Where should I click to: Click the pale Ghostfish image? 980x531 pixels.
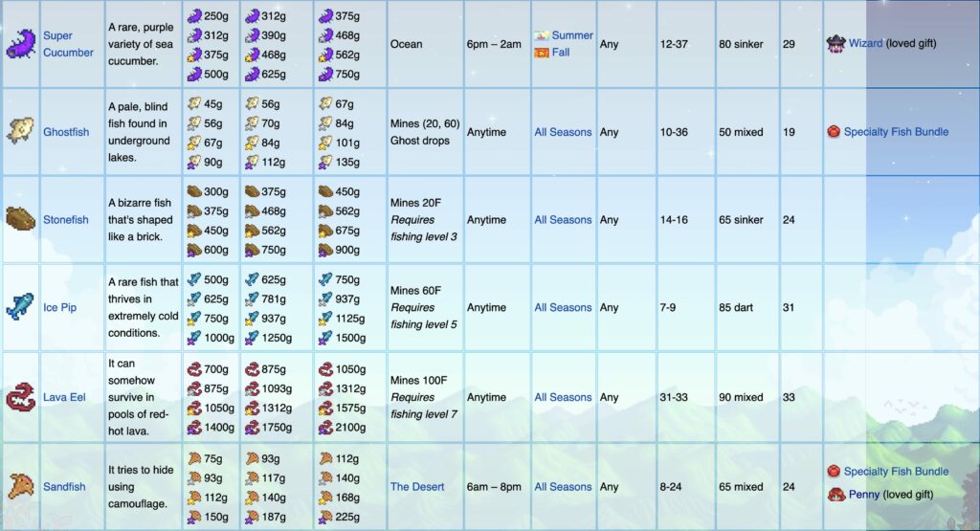click(x=21, y=132)
